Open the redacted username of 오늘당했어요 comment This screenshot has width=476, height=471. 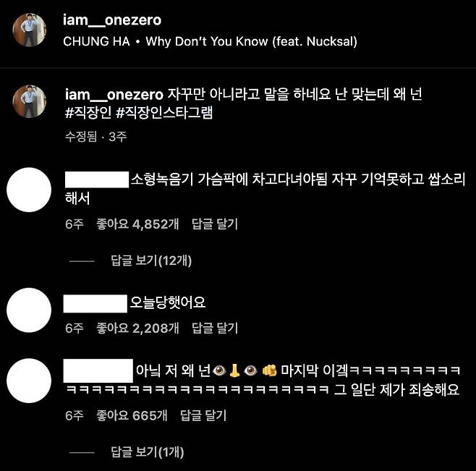[95, 304]
